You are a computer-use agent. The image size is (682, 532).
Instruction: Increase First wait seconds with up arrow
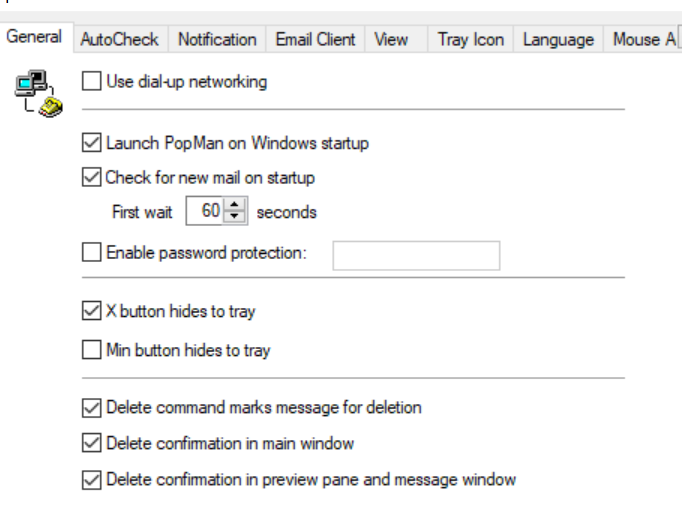(x=235, y=204)
